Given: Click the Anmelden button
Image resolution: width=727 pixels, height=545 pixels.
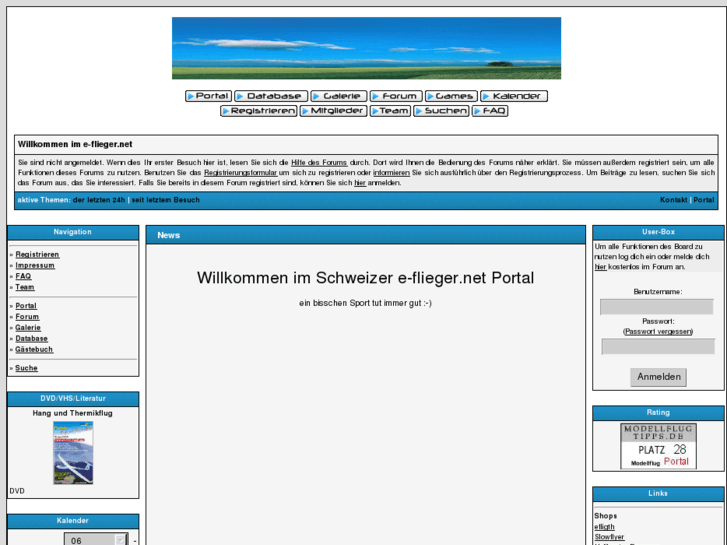Looking at the screenshot, I should coord(658,377).
